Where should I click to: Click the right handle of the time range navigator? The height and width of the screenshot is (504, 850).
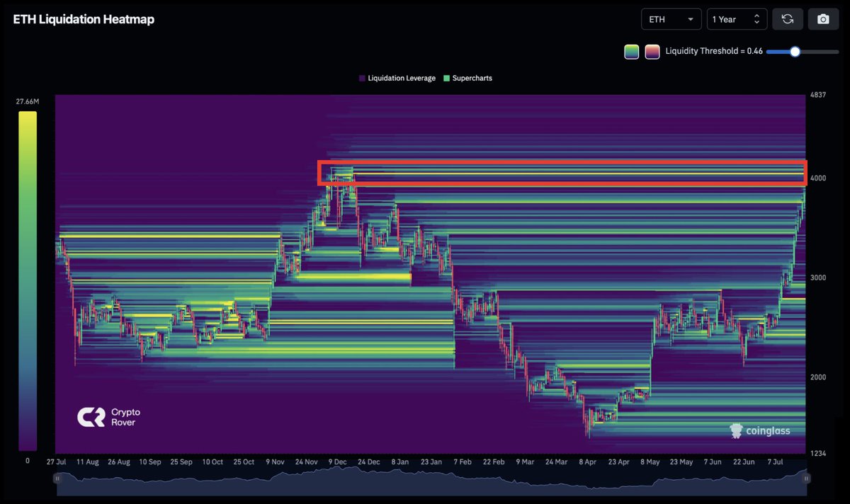click(805, 479)
